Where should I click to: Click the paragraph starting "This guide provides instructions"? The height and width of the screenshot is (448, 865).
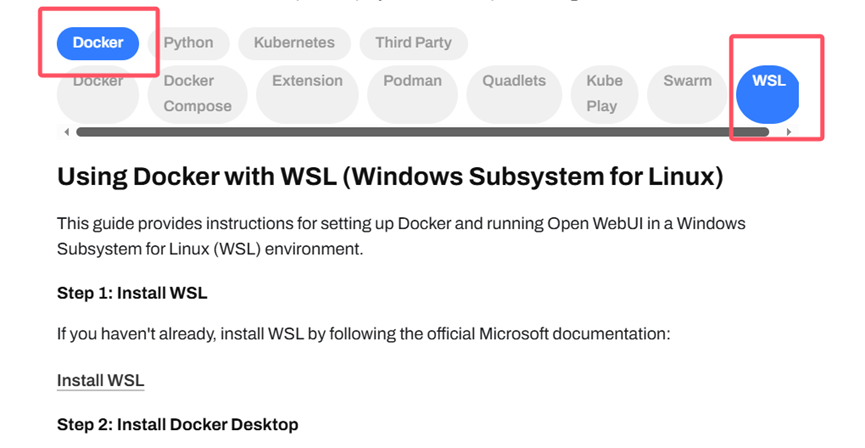click(401, 236)
